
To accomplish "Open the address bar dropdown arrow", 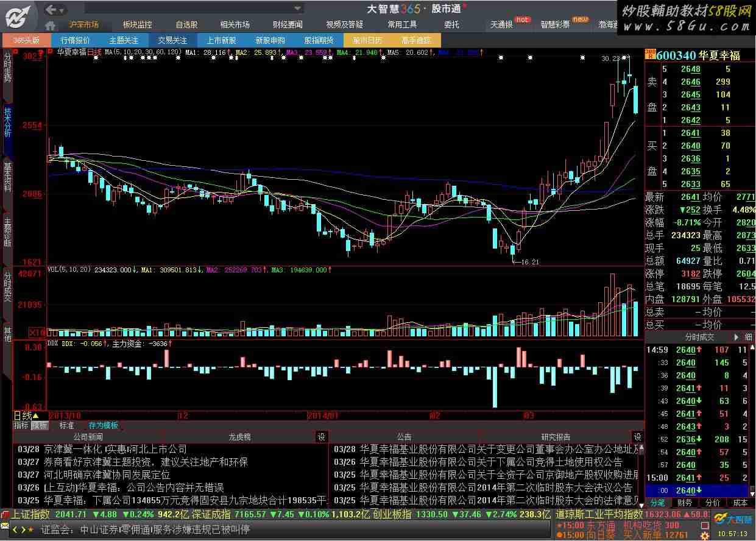I will coord(298,9).
